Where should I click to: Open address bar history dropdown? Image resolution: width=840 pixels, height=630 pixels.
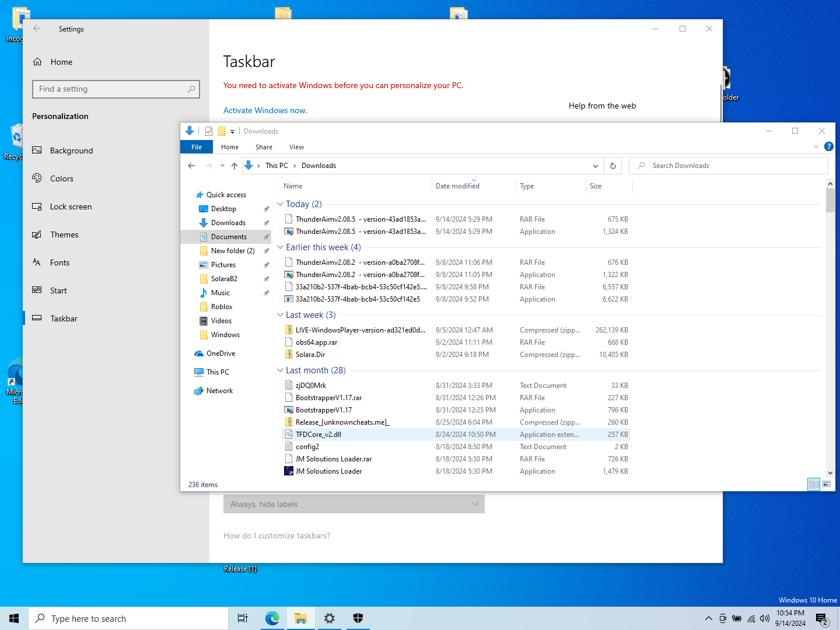pyautogui.click(x=596, y=166)
